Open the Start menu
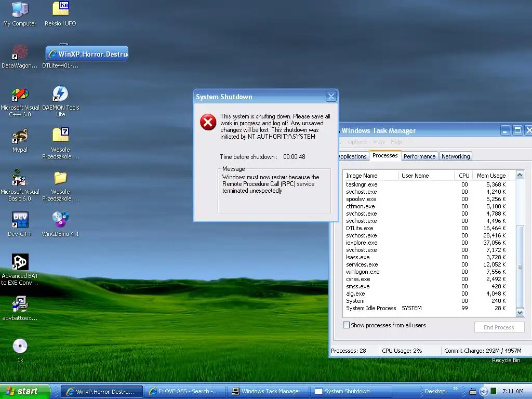 (x=25, y=391)
